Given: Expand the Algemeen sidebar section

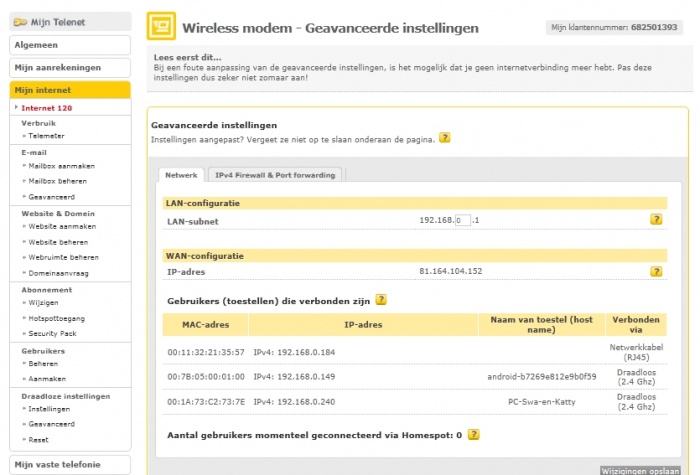Looking at the screenshot, I should pos(70,45).
